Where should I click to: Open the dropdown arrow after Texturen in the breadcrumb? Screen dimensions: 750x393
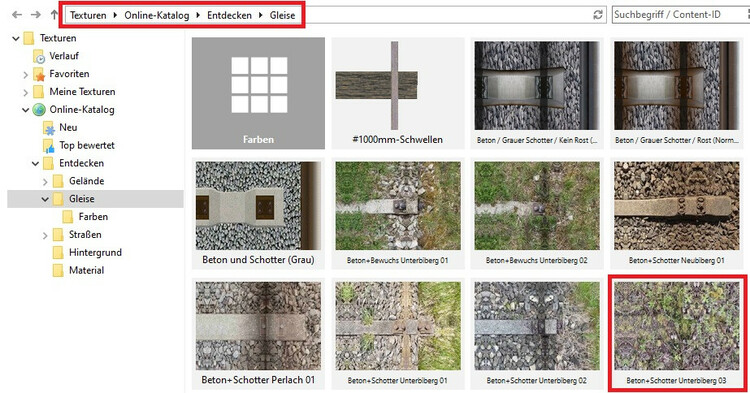115,15
